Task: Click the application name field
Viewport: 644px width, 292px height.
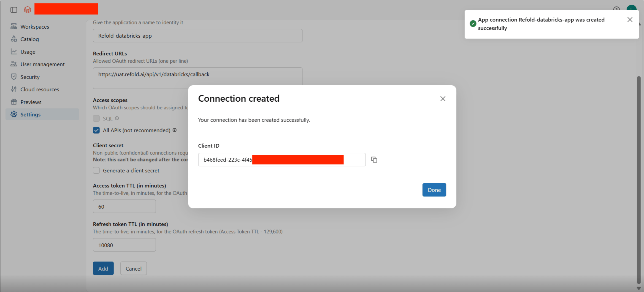Action: (x=198, y=35)
